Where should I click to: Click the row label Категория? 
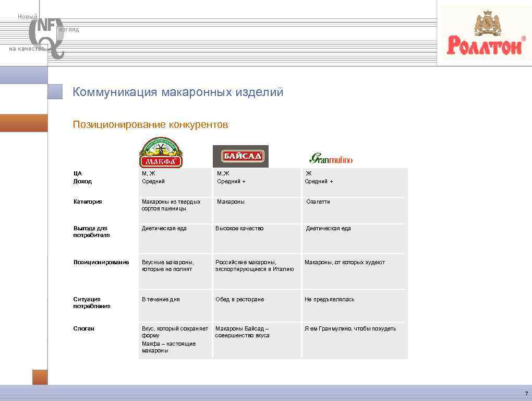click(88, 202)
